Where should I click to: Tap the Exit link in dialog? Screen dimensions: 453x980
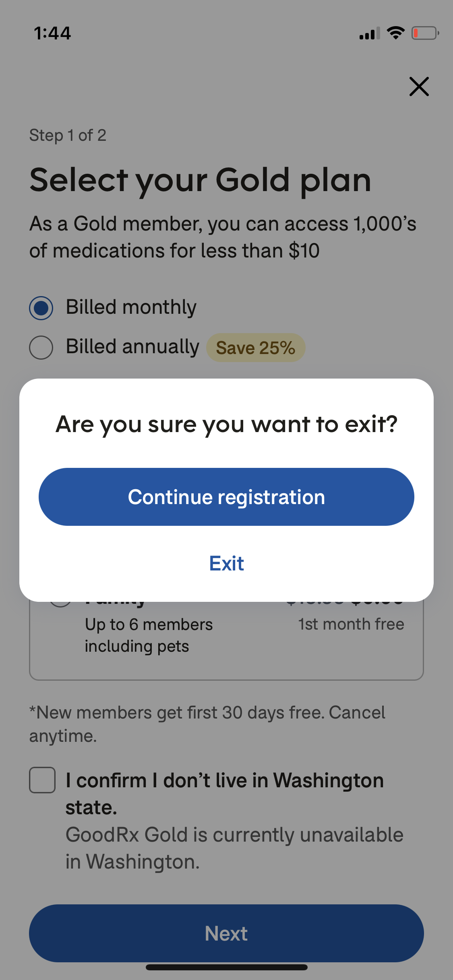click(226, 563)
